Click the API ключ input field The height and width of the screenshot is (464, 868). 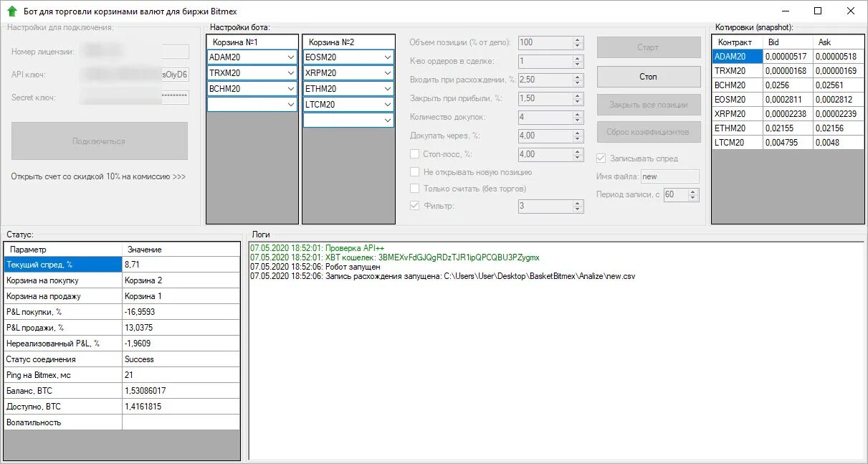pos(135,75)
